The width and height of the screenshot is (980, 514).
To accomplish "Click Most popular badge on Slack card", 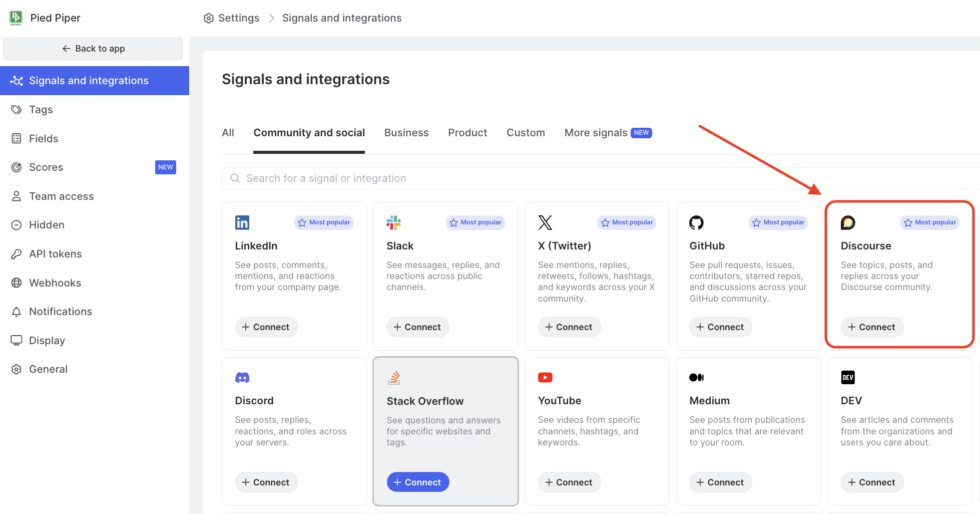I will click(x=475, y=222).
